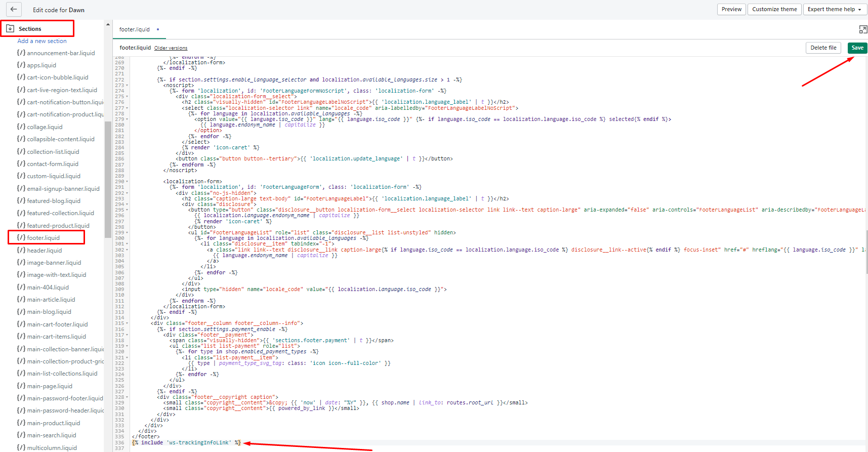This screenshot has width=868, height=452.
Task: Click the Edit code for Dawn title
Action: (x=59, y=10)
